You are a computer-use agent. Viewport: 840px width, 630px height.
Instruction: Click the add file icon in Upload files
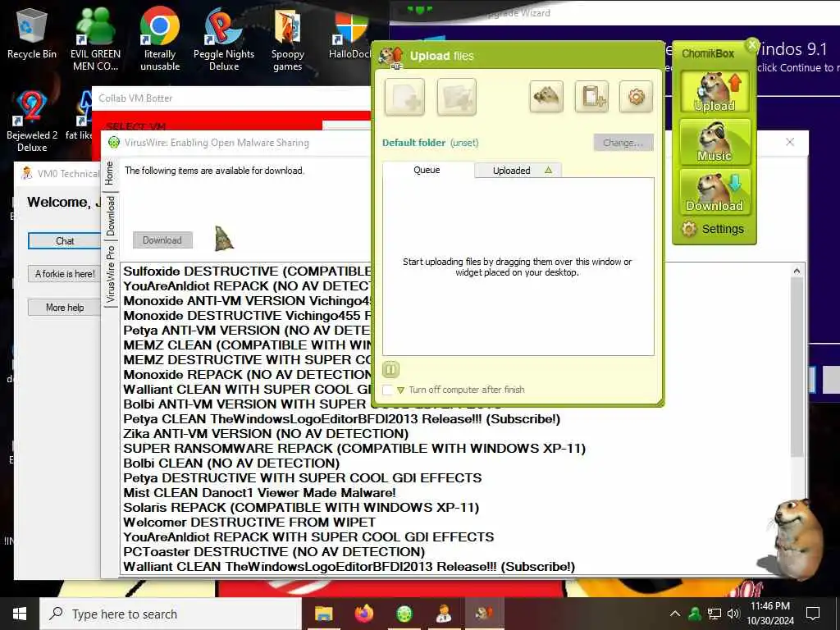pos(404,97)
